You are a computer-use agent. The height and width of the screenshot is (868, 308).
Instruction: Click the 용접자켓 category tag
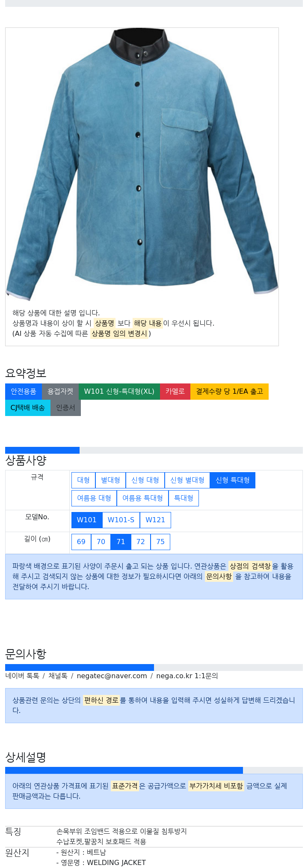click(x=60, y=391)
